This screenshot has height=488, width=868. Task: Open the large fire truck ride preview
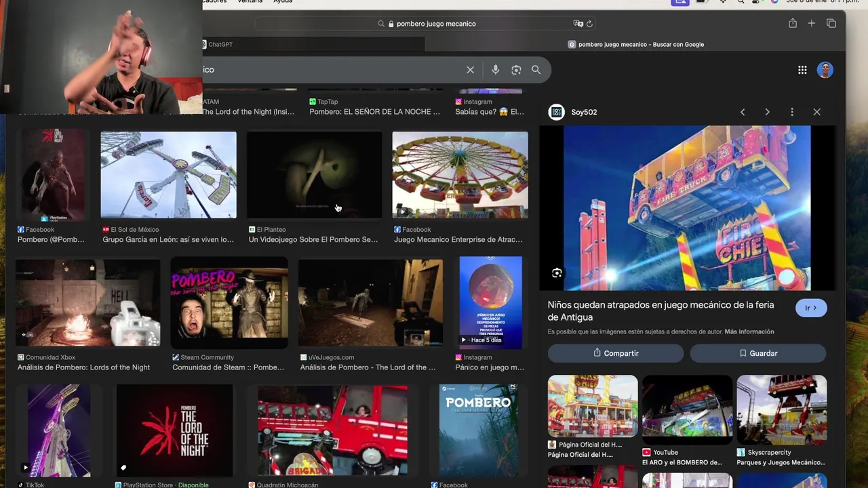tap(687, 208)
